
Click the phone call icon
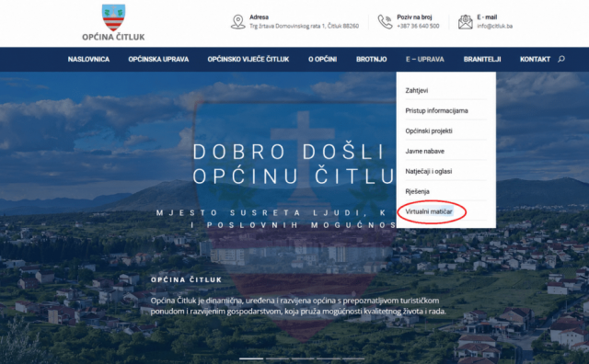(x=385, y=22)
